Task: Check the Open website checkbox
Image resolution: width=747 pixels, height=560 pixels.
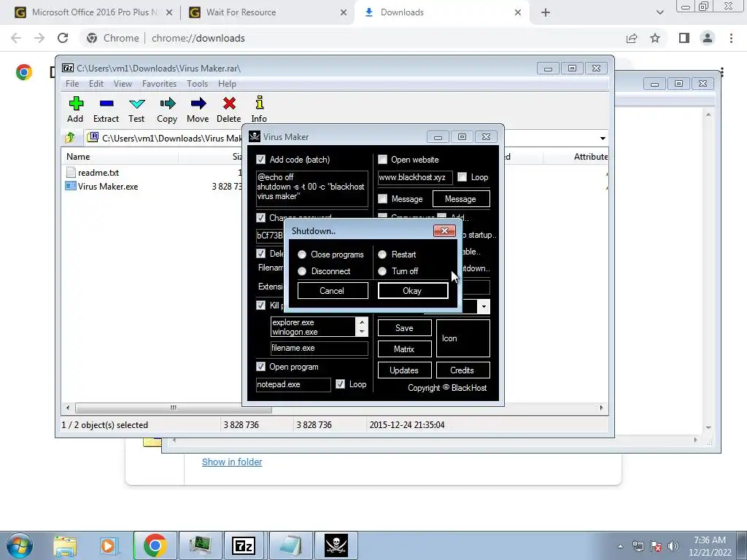Action: click(x=382, y=159)
